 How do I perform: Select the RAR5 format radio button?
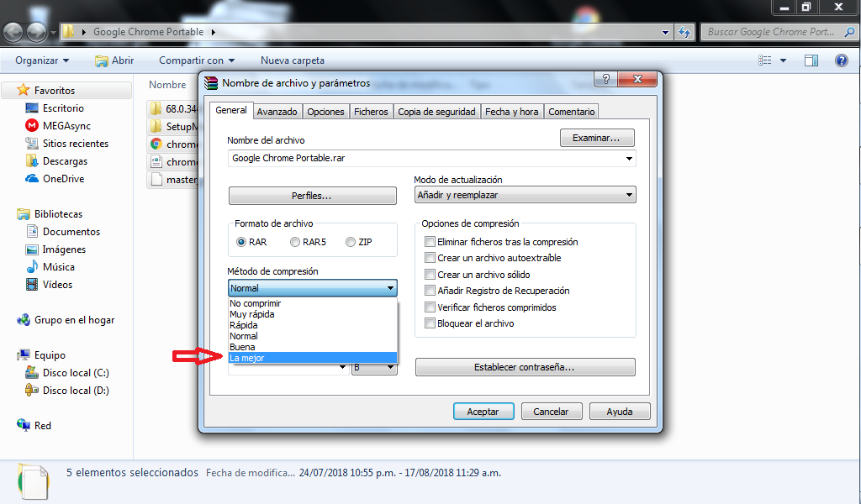295,242
